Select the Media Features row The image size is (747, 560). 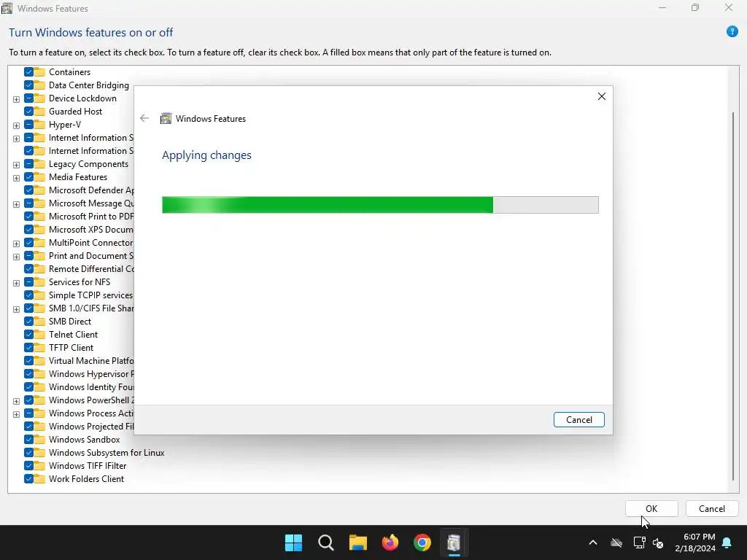coord(77,177)
